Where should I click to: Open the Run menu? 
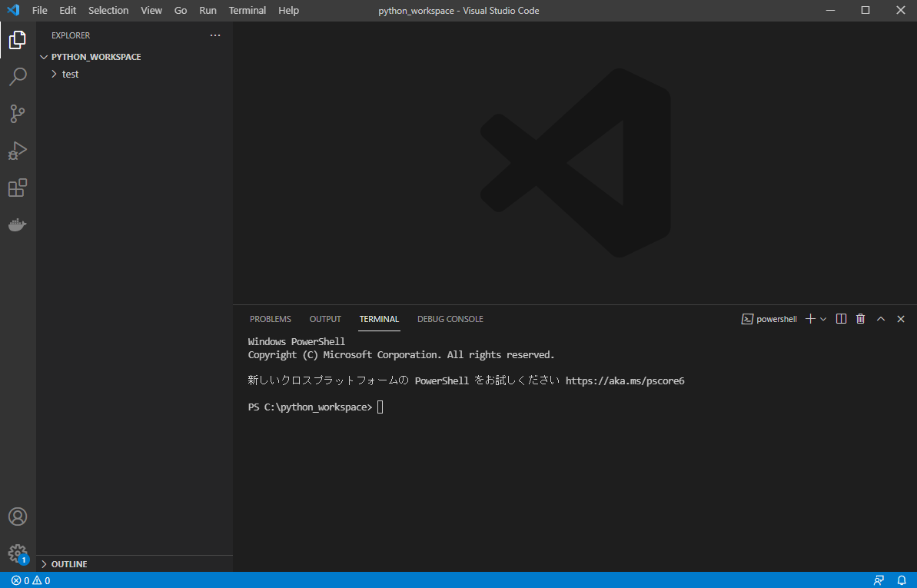[x=208, y=11]
